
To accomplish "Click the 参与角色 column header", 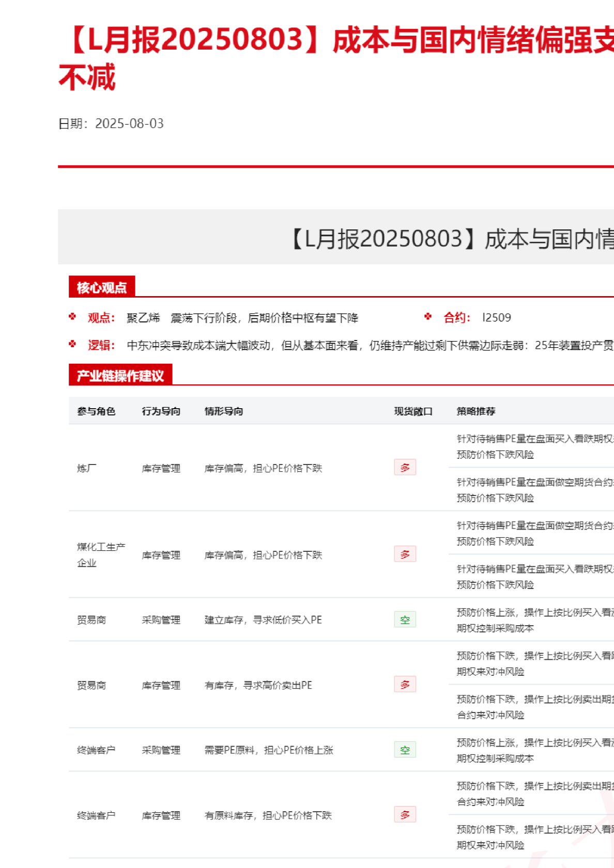I will (96, 411).
